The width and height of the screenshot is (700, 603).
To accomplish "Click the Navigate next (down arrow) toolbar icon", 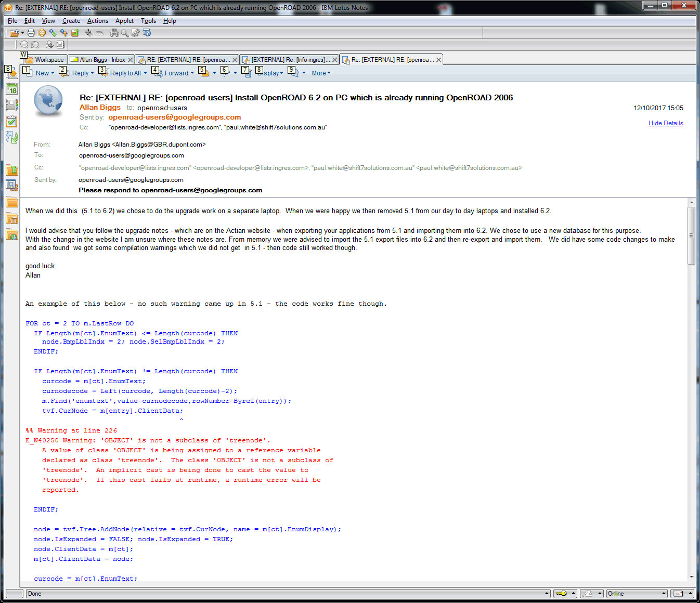I will (53, 33).
